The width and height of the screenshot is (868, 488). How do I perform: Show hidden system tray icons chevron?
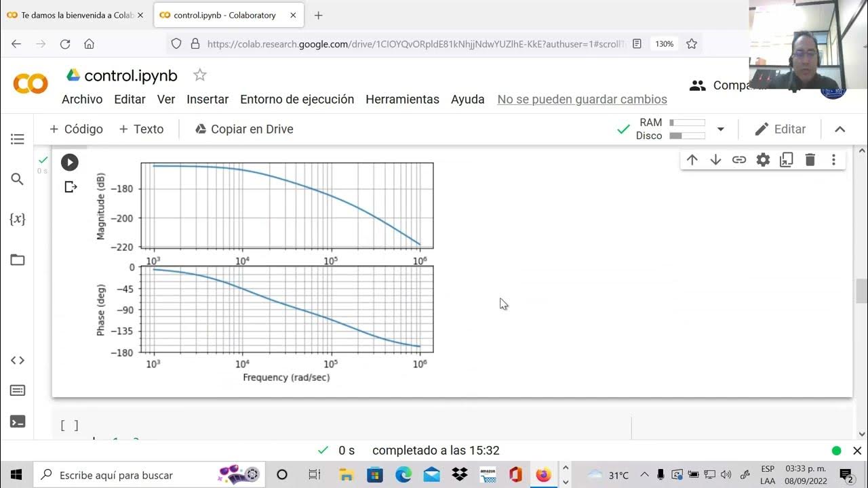pos(644,474)
